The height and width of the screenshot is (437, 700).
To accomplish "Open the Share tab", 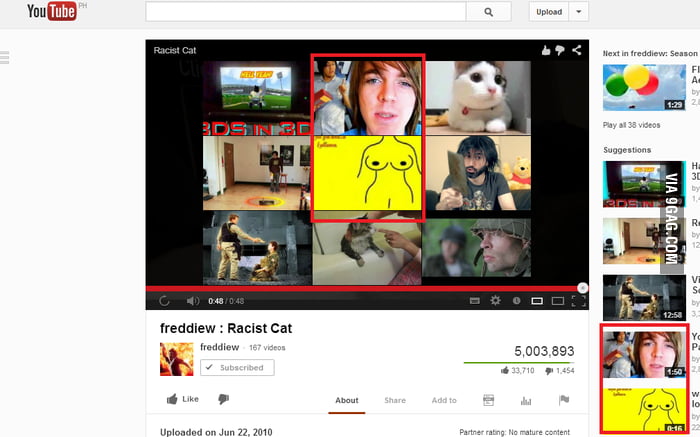I will coord(395,400).
